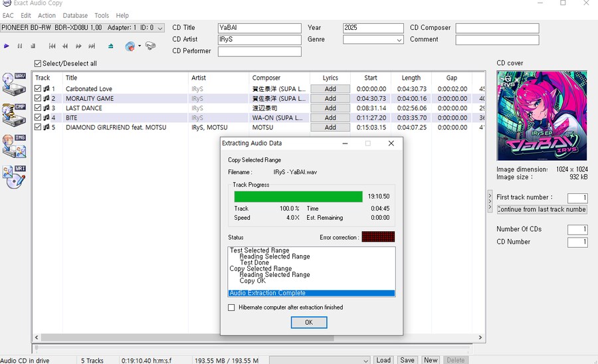Open the Help menu
This screenshot has width=598, height=364.
[x=122, y=16]
